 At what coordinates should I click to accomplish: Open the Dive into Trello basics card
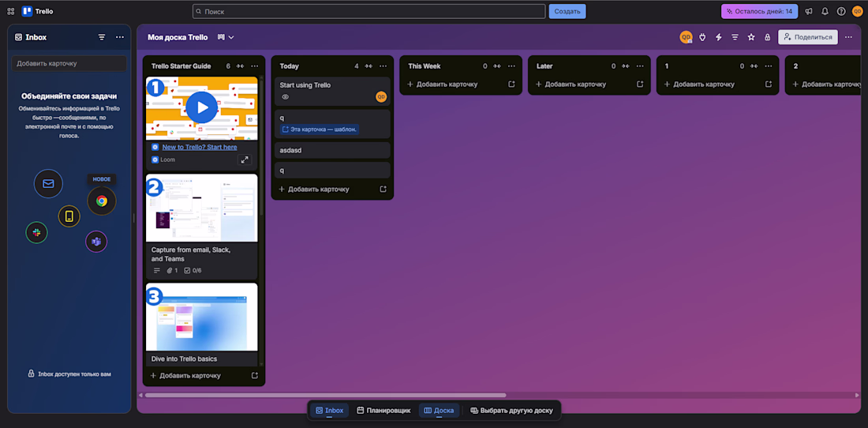tap(201, 325)
